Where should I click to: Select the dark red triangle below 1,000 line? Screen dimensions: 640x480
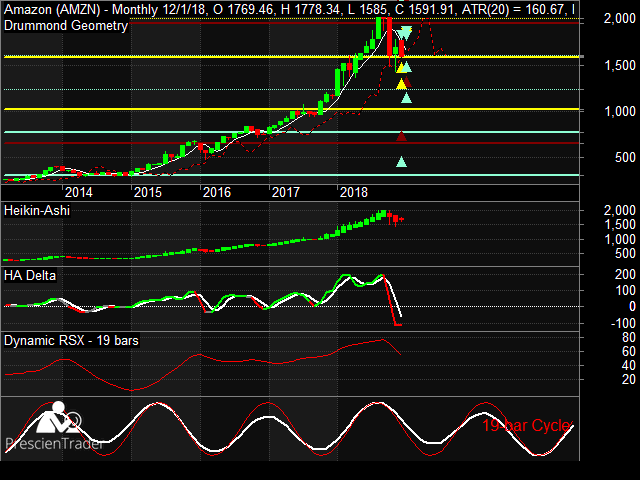[x=402, y=136]
